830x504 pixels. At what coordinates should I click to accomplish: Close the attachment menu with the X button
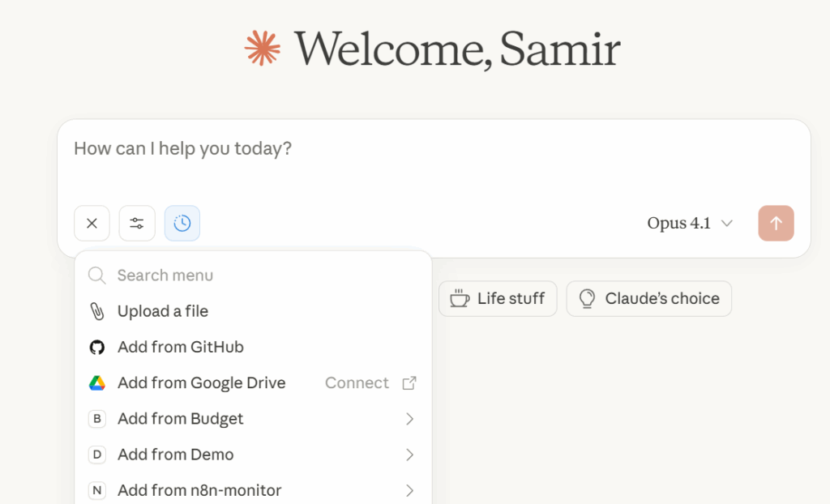click(x=92, y=224)
